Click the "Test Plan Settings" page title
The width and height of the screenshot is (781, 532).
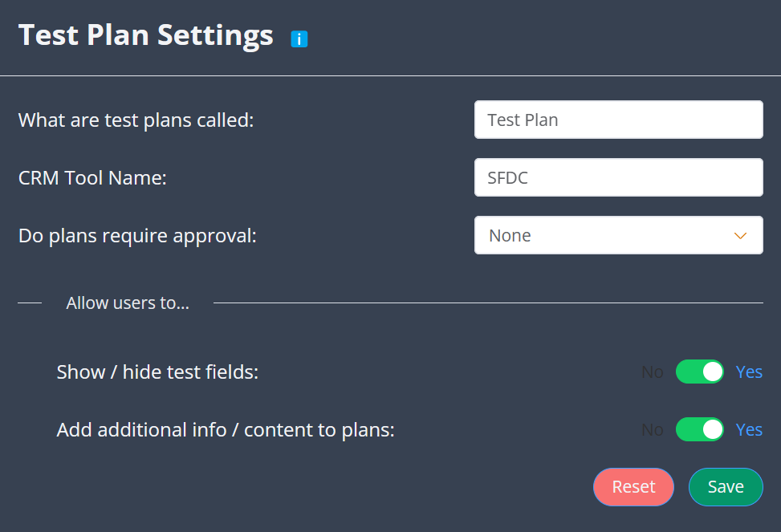click(x=145, y=35)
